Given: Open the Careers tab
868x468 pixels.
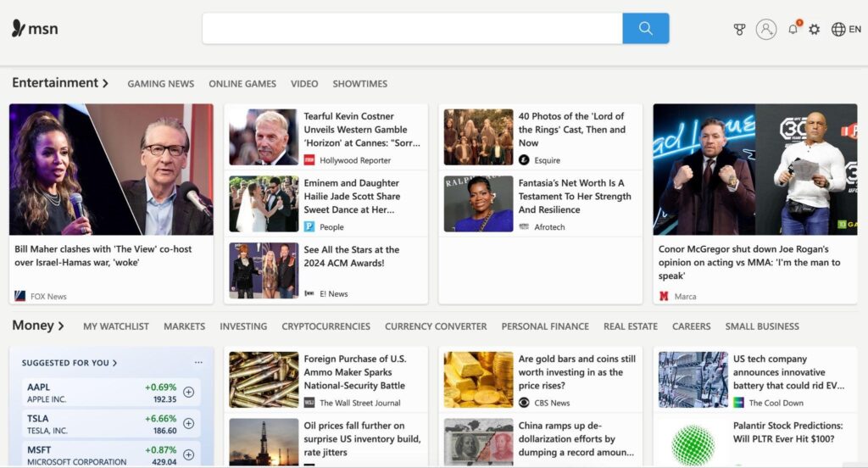Looking at the screenshot, I should (692, 326).
